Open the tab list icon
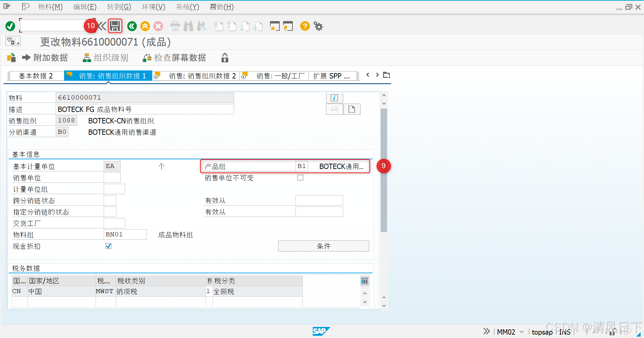Screen dimensions: 644x338 click(386, 75)
